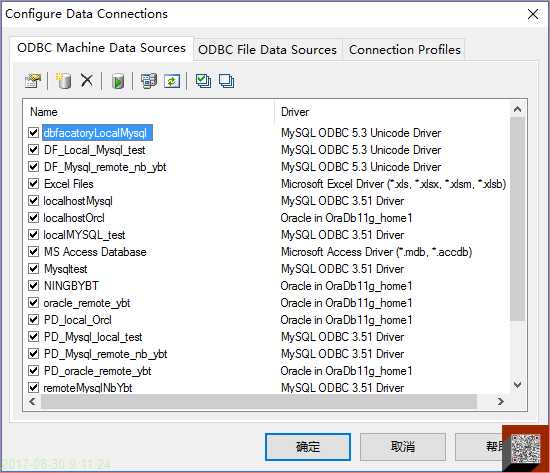
Task: Uncheck the localMYSQL_test checkbox
Action: tap(33, 235)
